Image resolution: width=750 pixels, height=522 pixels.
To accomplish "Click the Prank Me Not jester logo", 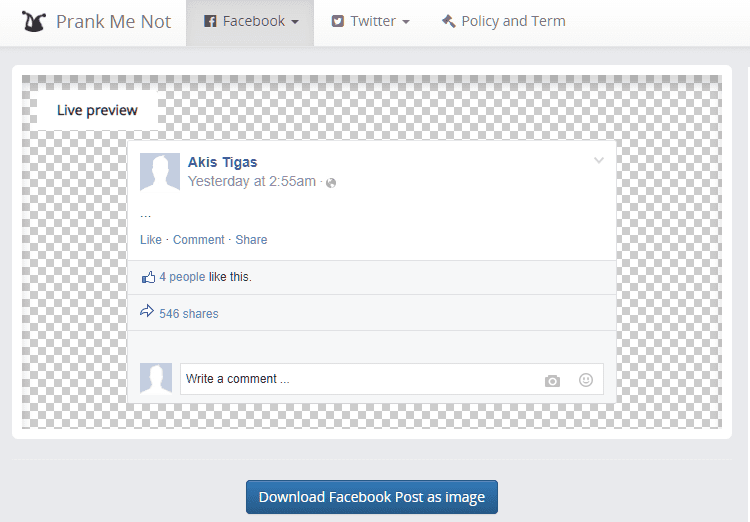I will tap(33, 22).
